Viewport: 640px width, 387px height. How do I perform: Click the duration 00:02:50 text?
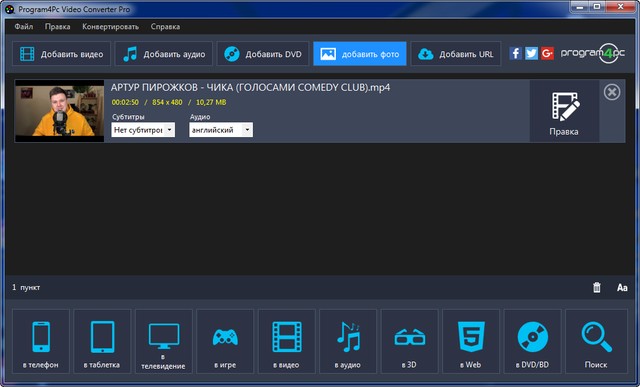125,102
